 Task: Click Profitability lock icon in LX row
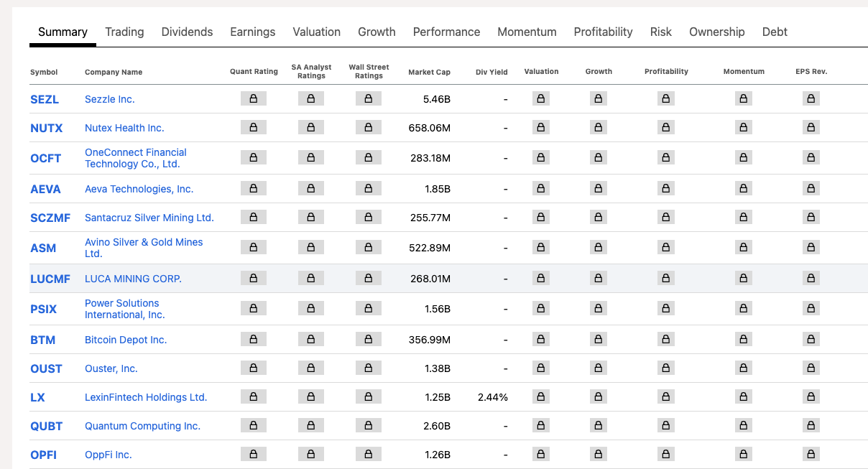(x=666, y=397)
